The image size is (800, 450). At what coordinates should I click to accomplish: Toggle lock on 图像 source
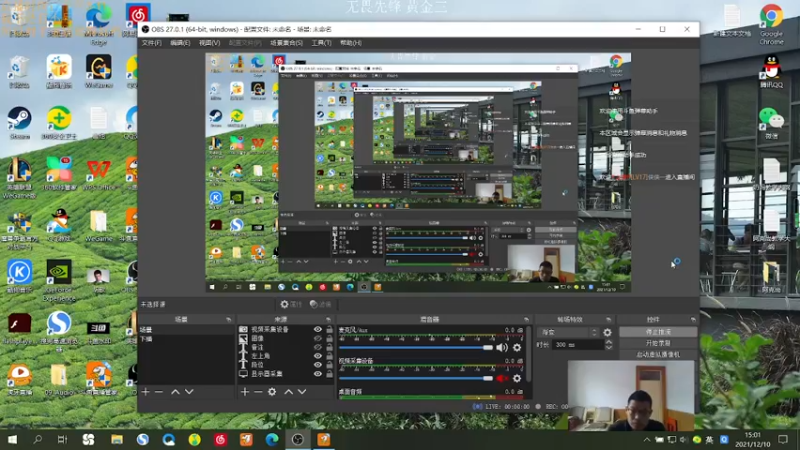(x=329, y=338)
